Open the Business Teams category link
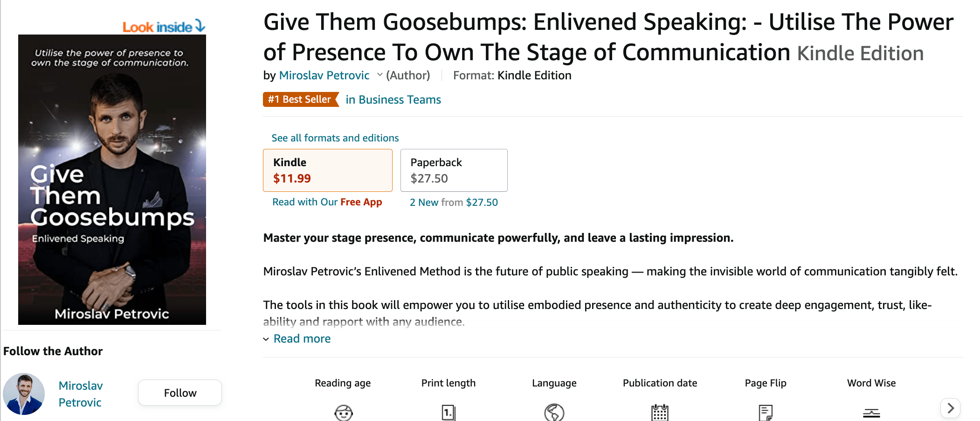 pos(393,100)
